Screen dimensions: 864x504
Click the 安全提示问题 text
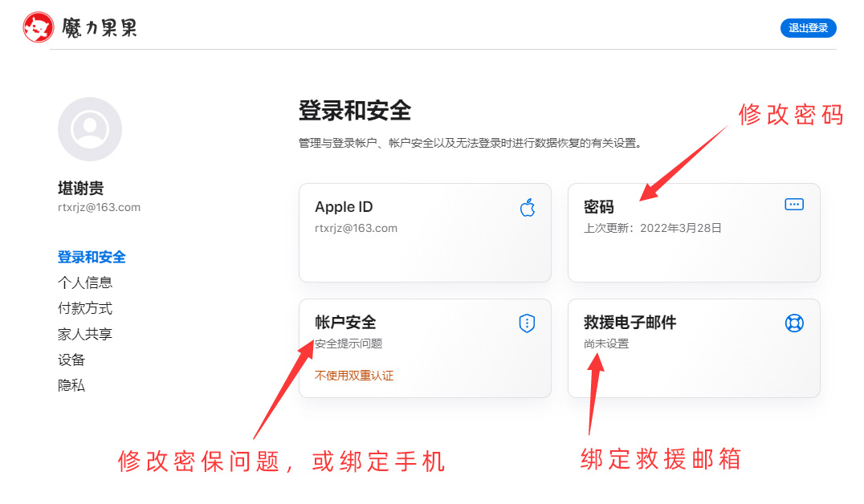(348, 343)
